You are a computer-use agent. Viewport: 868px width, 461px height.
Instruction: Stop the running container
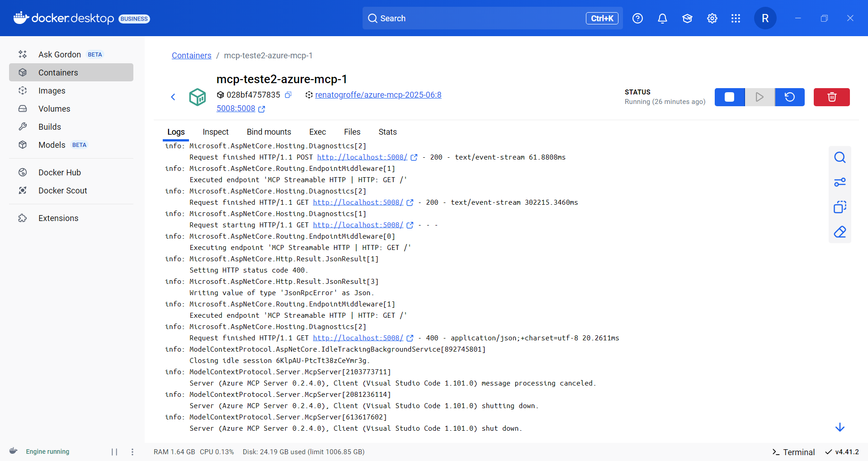pyautogui.click(x=729, y=97)
